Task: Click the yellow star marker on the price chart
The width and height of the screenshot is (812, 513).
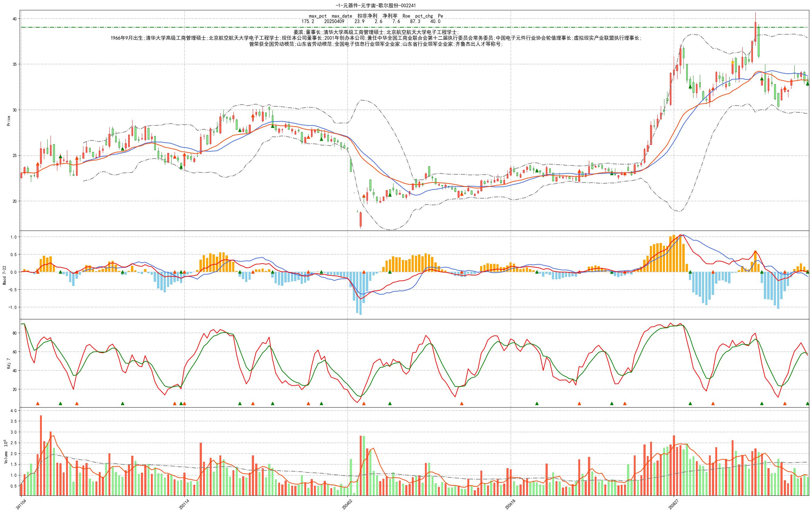Action: [732, 62]
